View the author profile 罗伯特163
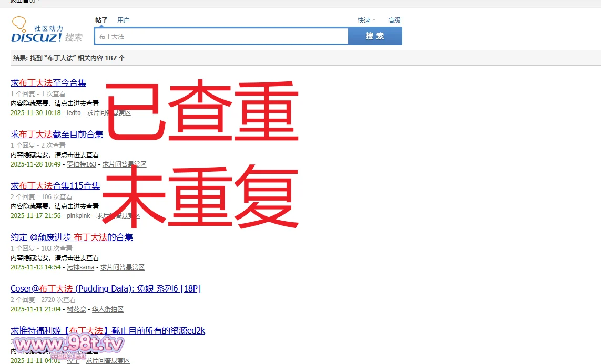Image resolution: width=601 pixels, height=364 pixels. click(82, 164)
